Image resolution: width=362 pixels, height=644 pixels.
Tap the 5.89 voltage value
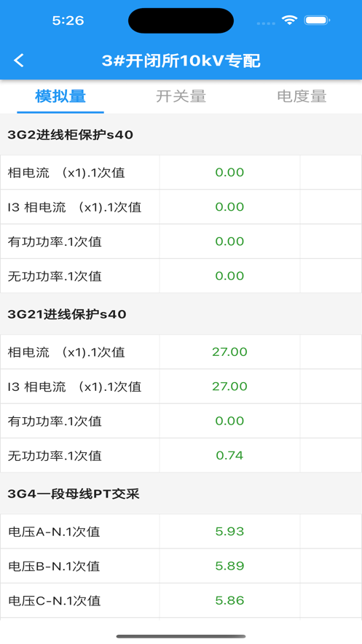coord(229,566)
